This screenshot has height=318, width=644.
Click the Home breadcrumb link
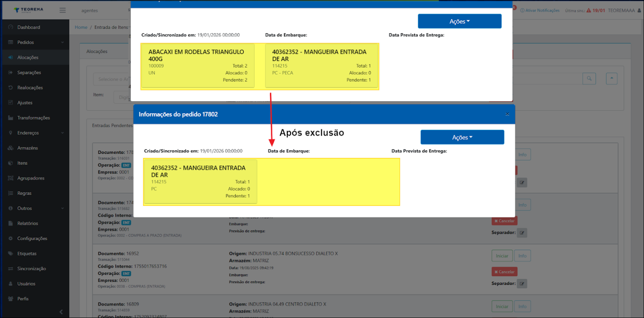tap(81, 27)
